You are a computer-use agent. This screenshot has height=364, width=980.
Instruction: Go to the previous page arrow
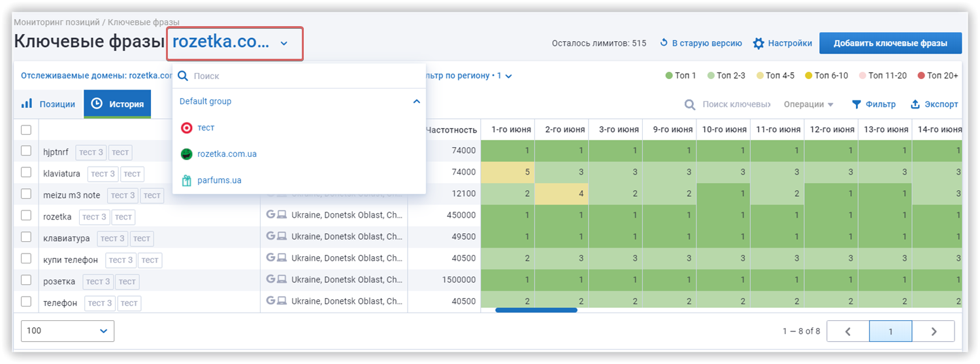click(x=848, y=331)
